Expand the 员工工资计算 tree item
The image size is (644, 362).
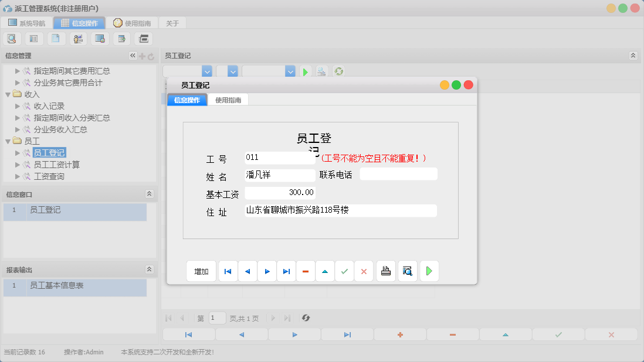point(19,165)
